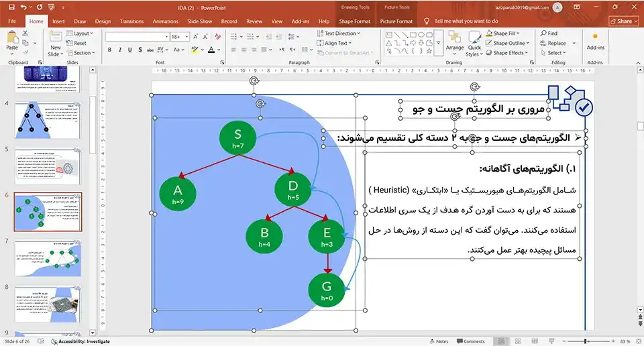Undo the last action
Screen dimensions: 644x346
click(x=23, y=7)
